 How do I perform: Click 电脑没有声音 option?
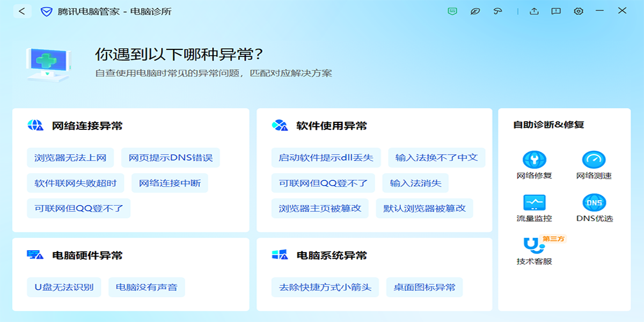click(147, 287)
